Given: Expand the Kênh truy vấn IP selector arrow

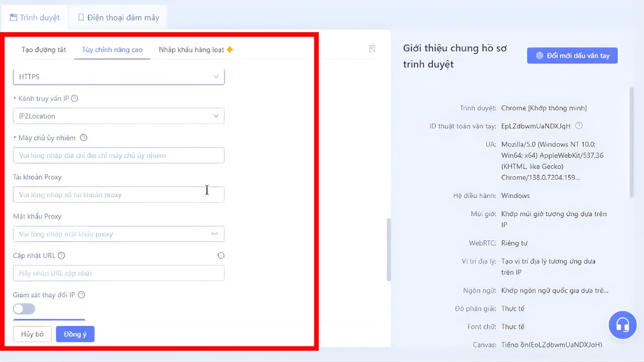Looking at the screenshot, I should point(216,116).
